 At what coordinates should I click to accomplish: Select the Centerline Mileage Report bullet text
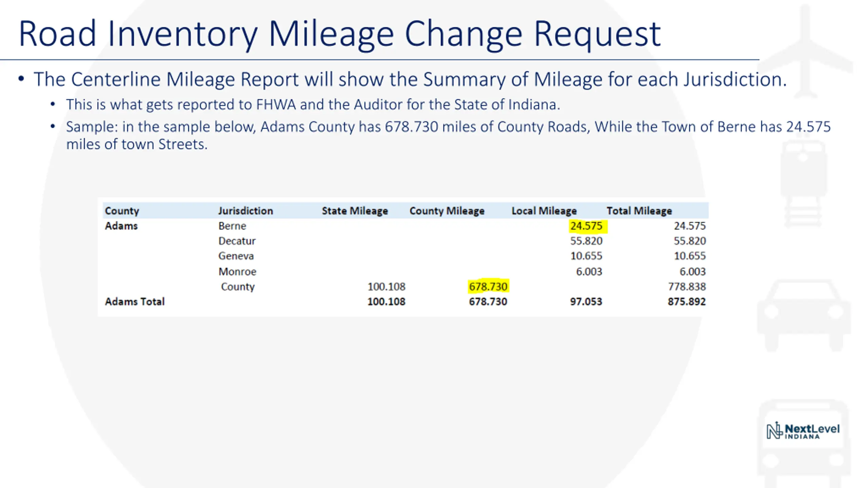tap(410, 79)
